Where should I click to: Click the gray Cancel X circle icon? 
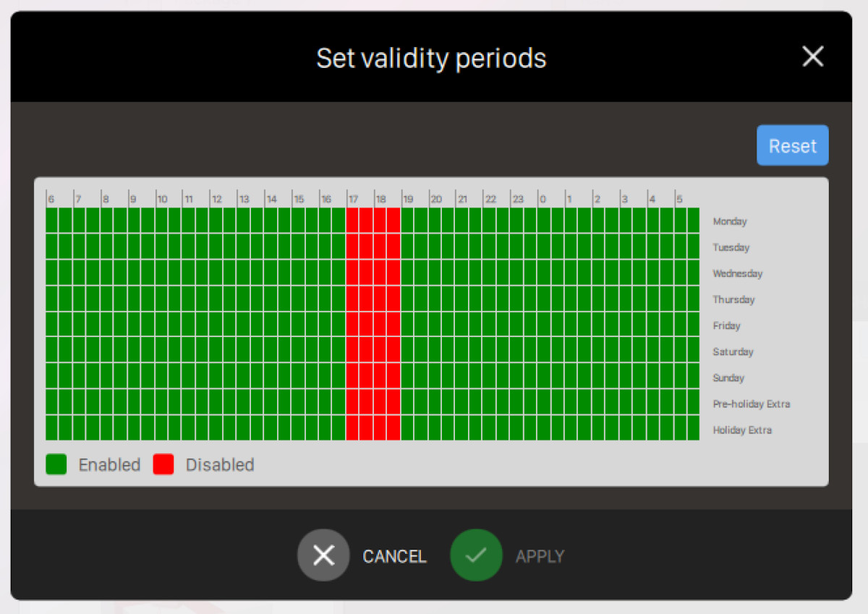pyautogui.click(x=323, y=555)
